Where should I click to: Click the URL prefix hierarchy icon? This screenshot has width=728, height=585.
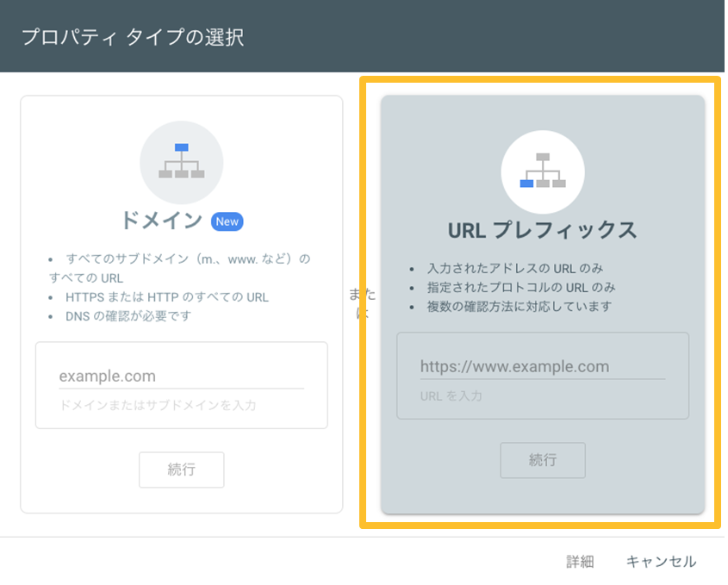(x=543, y=171)
